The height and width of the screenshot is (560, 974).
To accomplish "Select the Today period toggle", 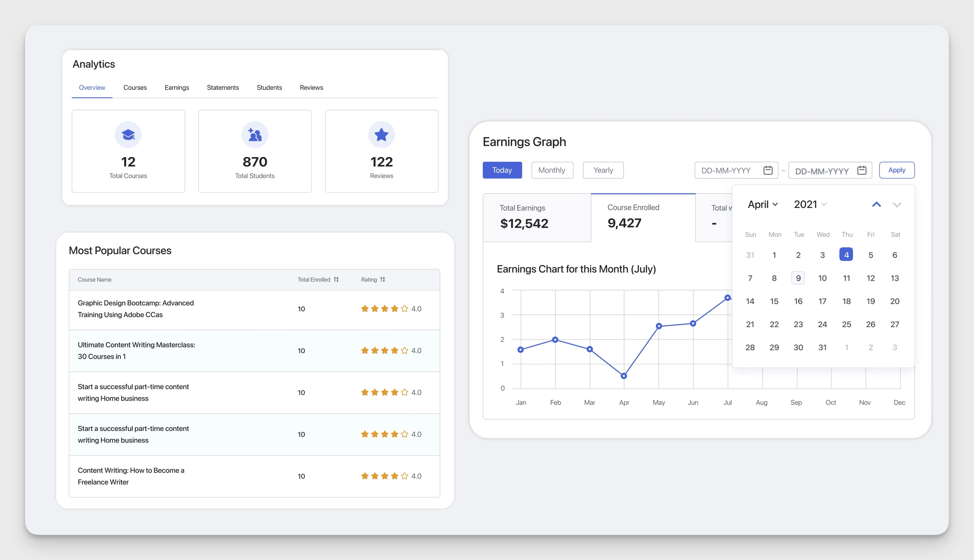I will [502, 170].
